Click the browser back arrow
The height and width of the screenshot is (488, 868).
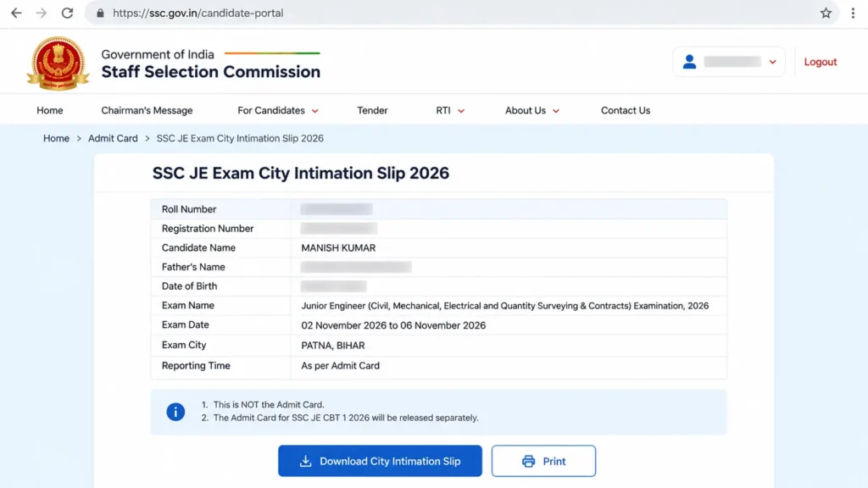click(x=16, y=13)
